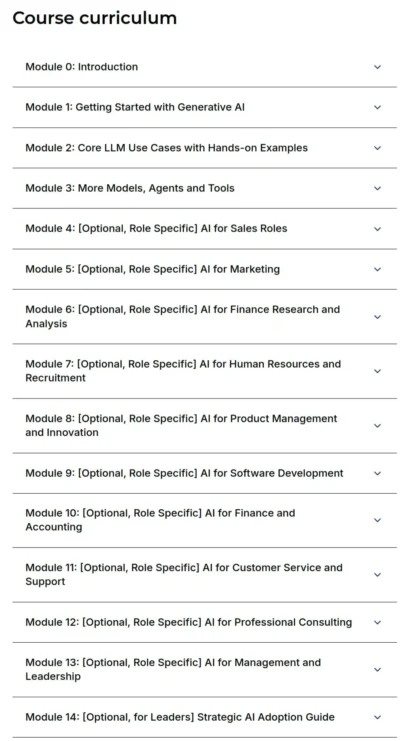400x741 pixels.
Task: Click the chevron icon for AI for Marketing
Action: click(x=377, y=269)
